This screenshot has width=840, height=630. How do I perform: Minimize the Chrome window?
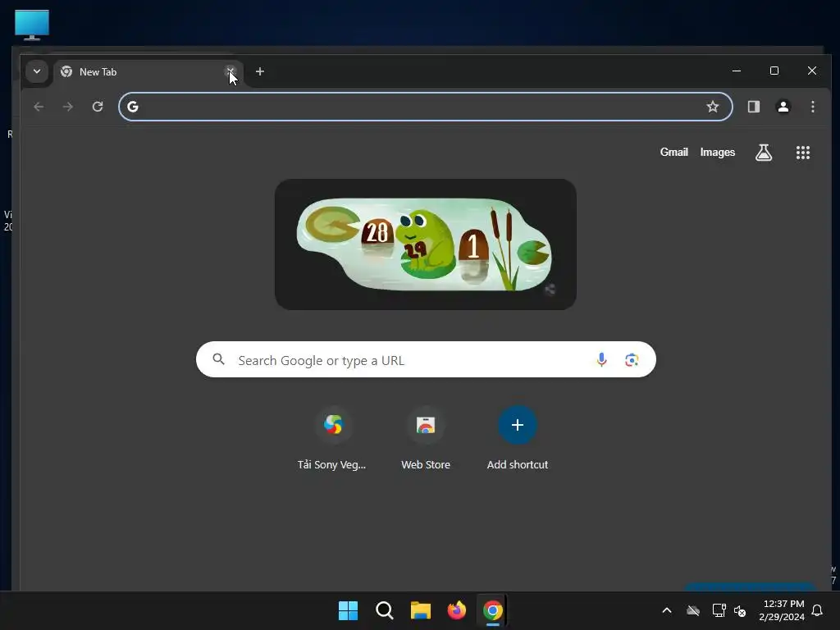click(737, 71)
